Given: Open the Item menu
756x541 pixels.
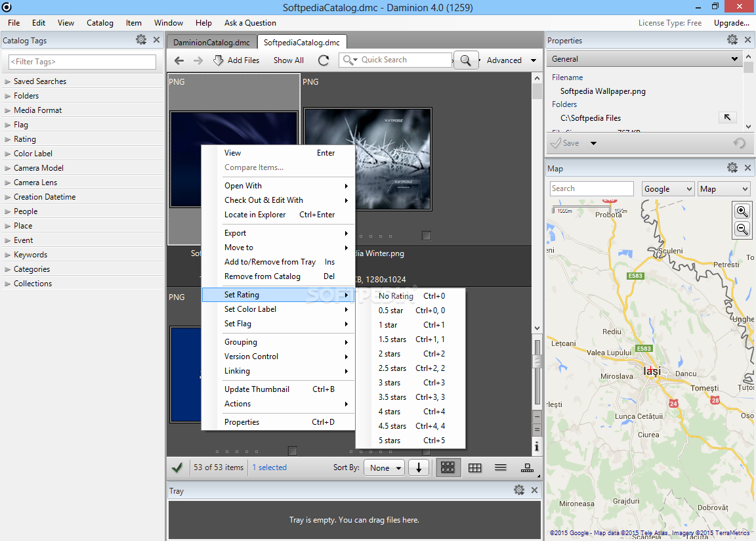Looking at the screenshot, I should (x=134, y=23).
